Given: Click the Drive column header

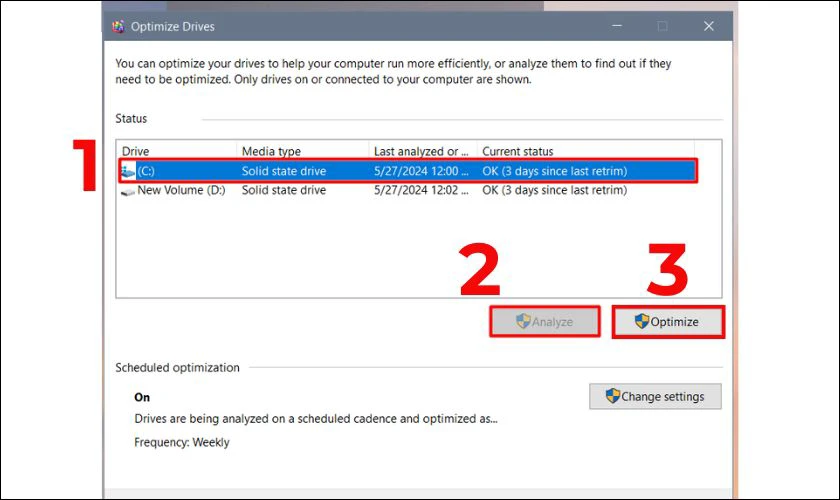Looking at the screenshot, I should click(x=136, y=151).
